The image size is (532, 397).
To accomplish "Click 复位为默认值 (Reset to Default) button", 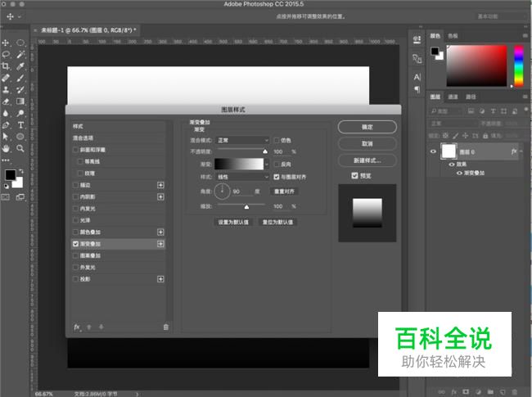I will tap(277, 222).
